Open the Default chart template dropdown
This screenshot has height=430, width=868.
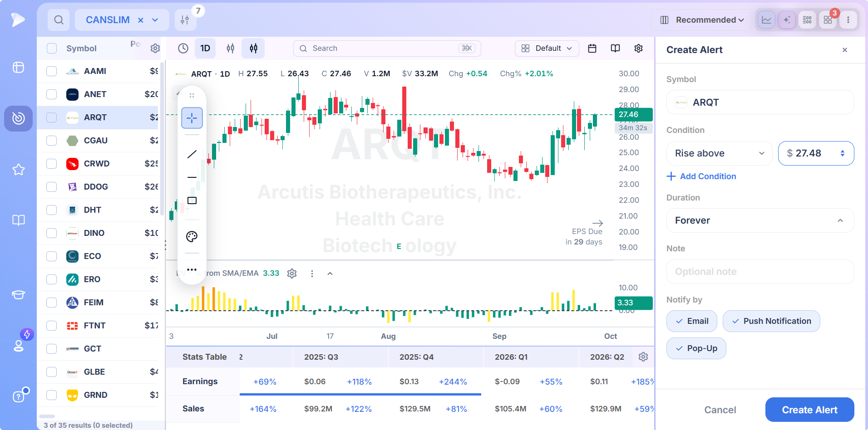(547, 48)
